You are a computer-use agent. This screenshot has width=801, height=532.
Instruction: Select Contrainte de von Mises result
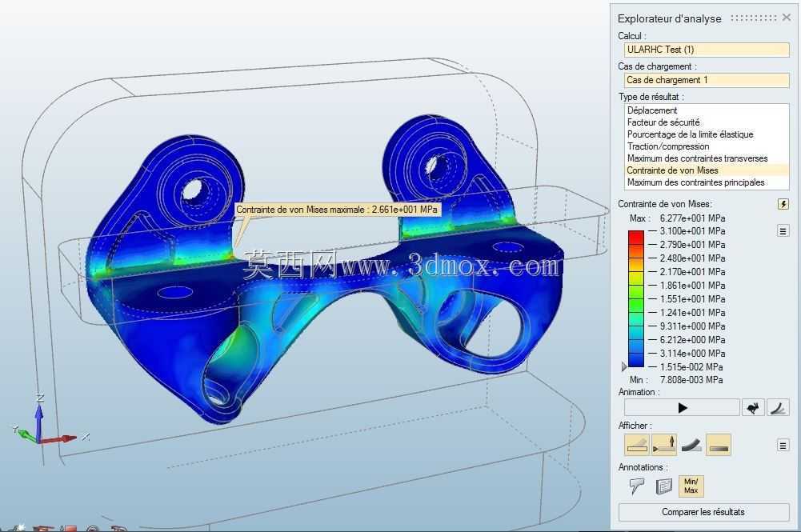pos(707,170)
